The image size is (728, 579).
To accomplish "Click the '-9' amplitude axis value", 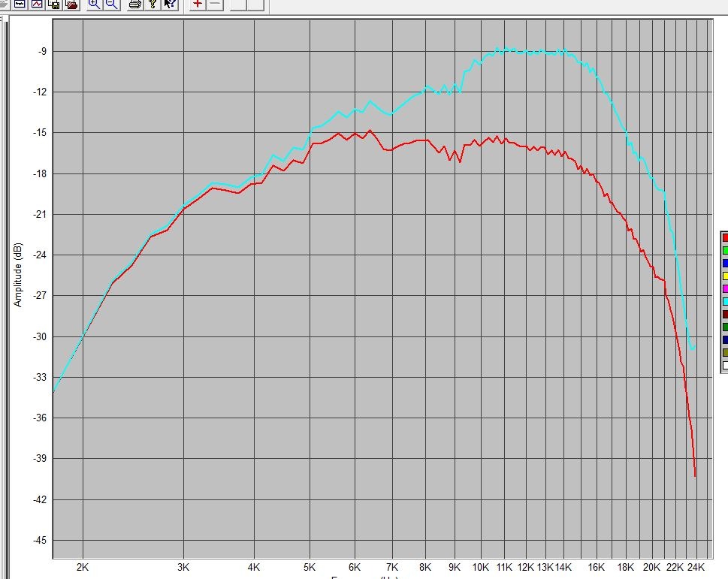I will [x=42, y=52].
